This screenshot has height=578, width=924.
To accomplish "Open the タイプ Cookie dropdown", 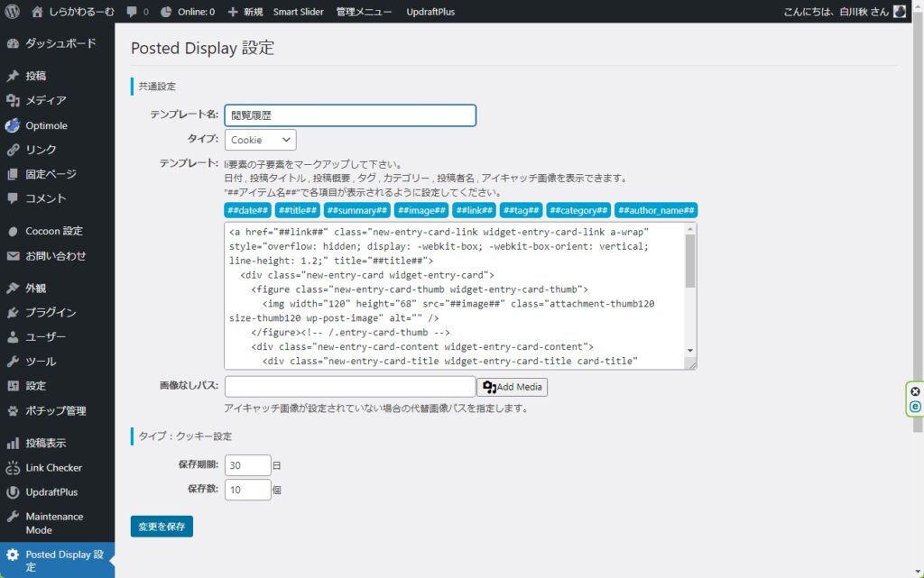I will coord(260,140).
